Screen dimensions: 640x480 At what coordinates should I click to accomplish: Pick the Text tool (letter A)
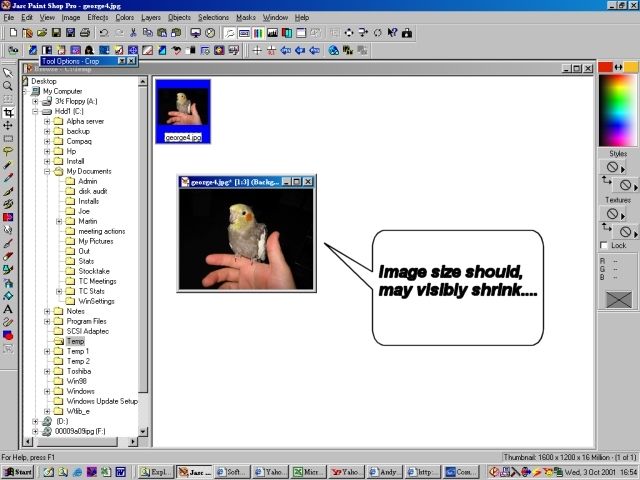coord(8,309)
